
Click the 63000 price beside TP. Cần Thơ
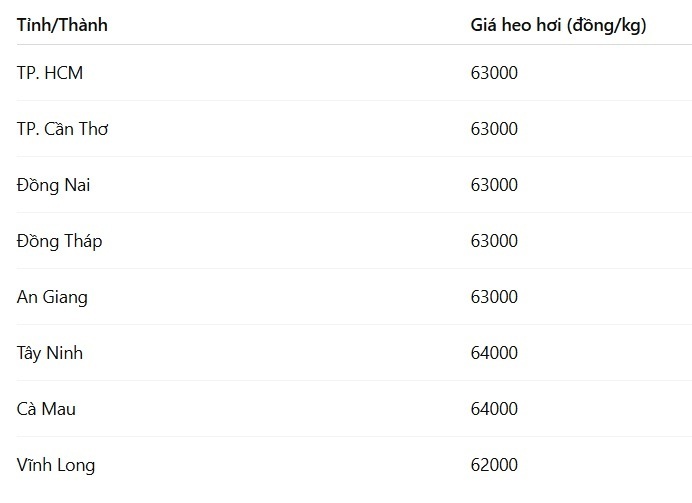click(494, 129)
